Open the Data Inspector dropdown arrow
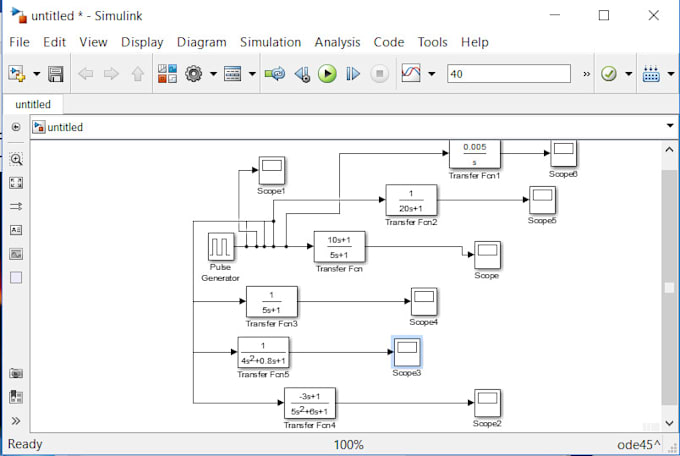Viewport: 680px width, 456px height. [x=431, y=74]
